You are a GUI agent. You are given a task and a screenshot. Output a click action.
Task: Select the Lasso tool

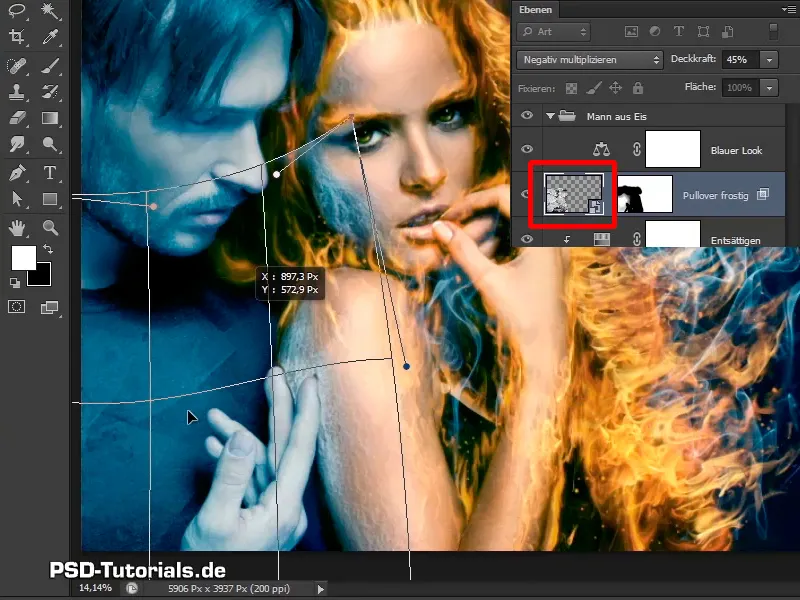coord(17,10)
